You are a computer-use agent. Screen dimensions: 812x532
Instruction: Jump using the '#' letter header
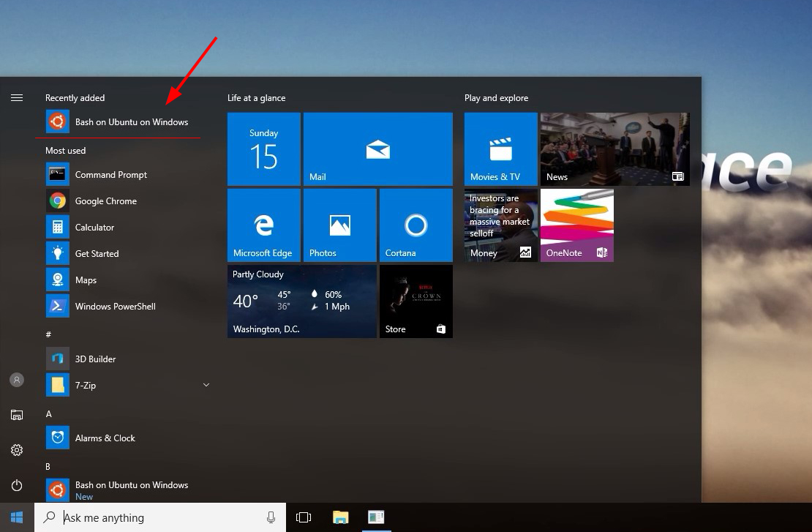(49, 334)
